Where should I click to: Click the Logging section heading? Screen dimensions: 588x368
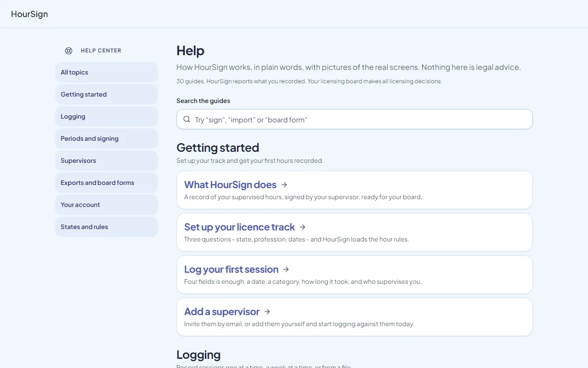tap(198, 355)
